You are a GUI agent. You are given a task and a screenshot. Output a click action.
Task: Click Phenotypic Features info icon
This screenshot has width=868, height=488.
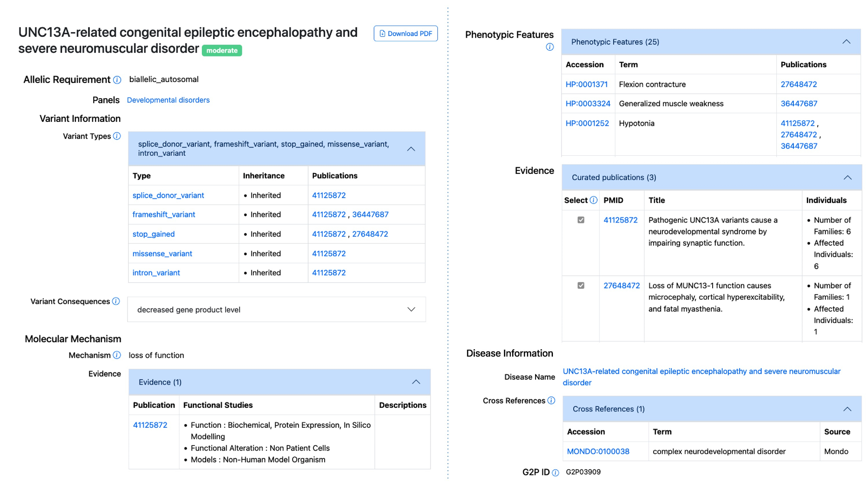pyautogui.click(x=549, y=47)
